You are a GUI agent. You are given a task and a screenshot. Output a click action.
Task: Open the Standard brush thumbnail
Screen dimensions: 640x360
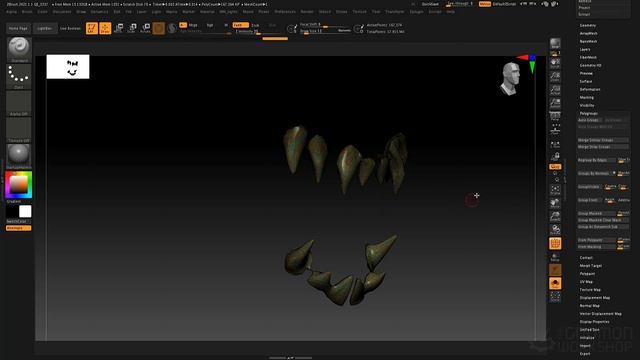coord(19,50)
